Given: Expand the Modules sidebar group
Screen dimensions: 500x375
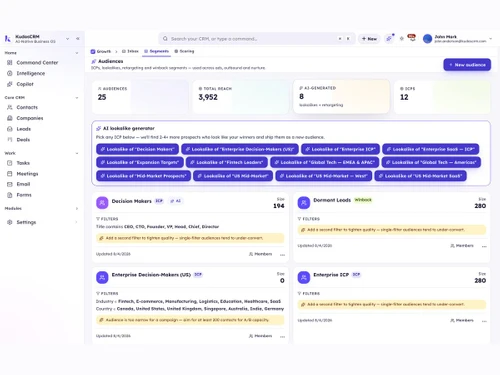Looking at the screenshot, I should [x=77, y=209].
